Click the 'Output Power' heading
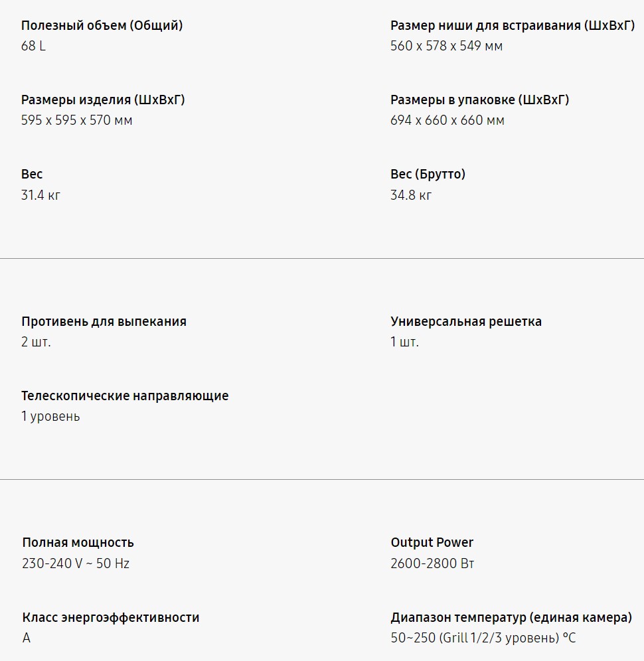The height and width of the screenshot is (661, 644). point(432,543)
